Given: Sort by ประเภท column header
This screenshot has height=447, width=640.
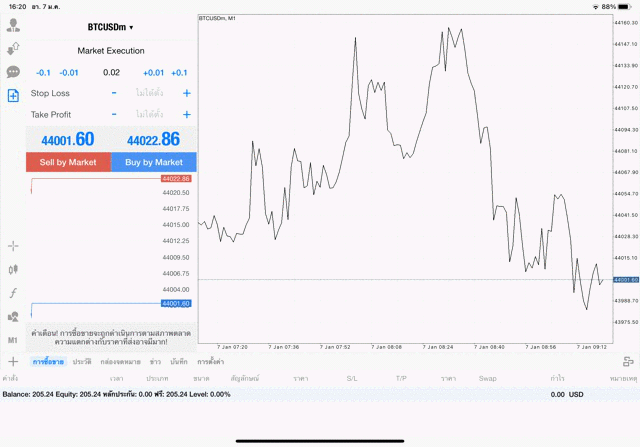Looking at the screenshot, I should [x=157, y=378].
